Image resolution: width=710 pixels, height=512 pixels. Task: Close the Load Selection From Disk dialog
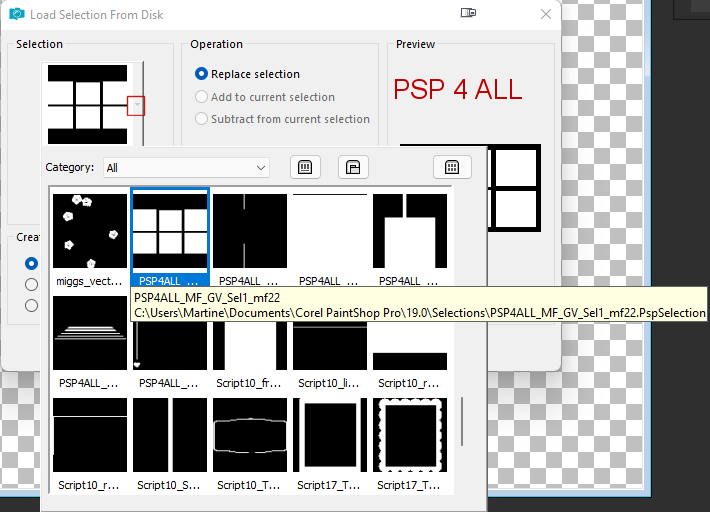click(x=545, y=14)
